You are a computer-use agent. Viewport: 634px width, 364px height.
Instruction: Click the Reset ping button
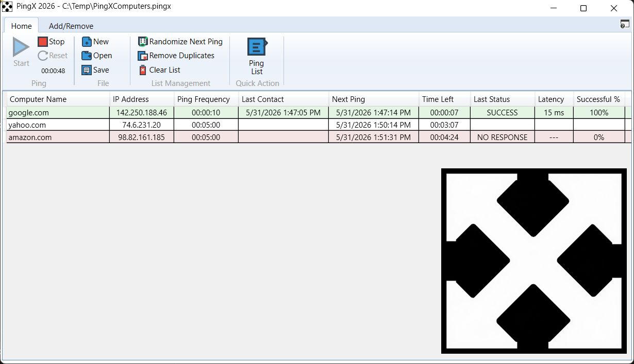click(x=53, y=56)
